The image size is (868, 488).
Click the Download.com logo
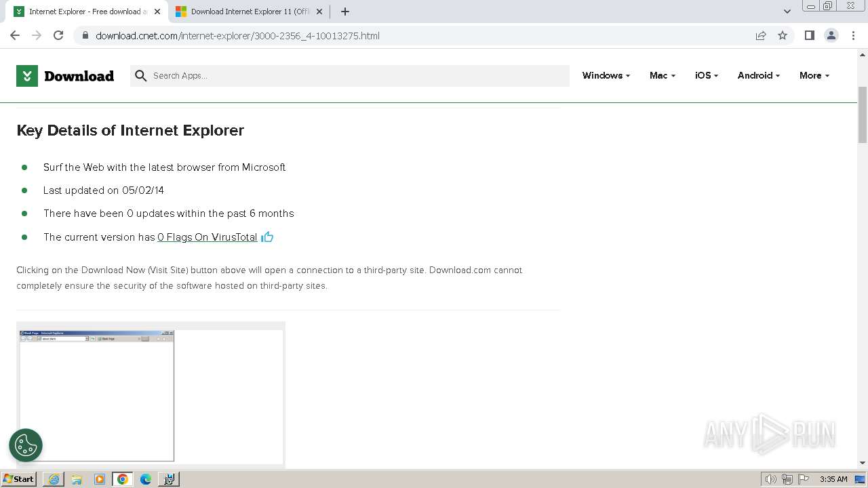(x=65, y=76)
